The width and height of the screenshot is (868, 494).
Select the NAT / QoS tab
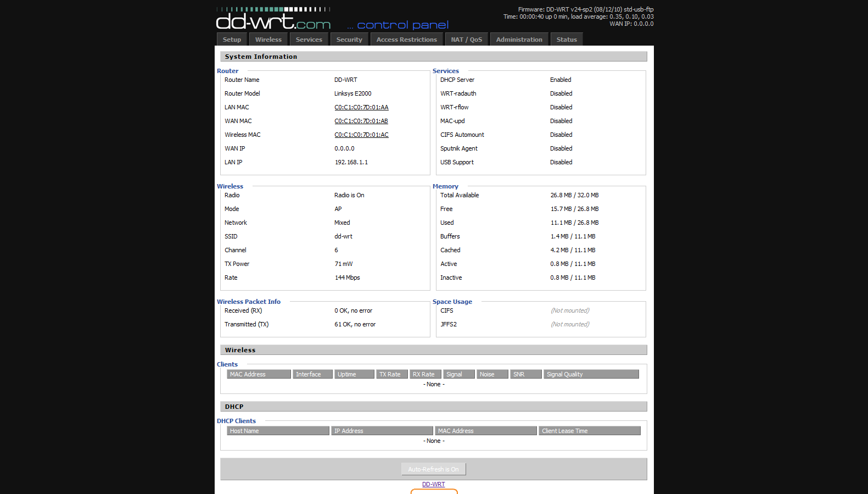[x=467, y=40]
